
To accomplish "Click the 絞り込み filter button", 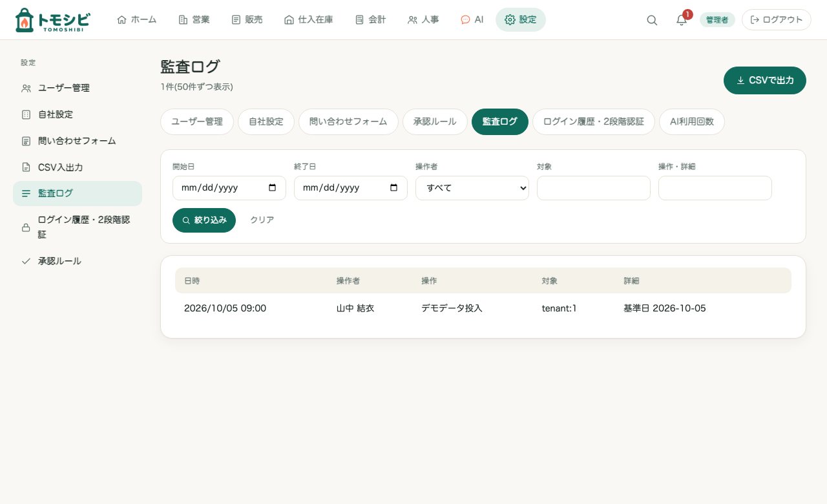I will tap(204, 220).
